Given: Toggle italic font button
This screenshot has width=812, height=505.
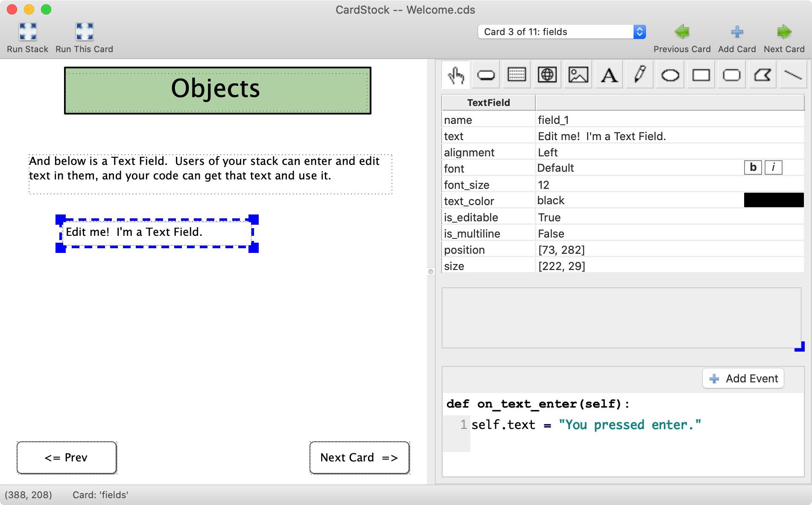Looking at the screenshot, I should [x=773, y=167].
